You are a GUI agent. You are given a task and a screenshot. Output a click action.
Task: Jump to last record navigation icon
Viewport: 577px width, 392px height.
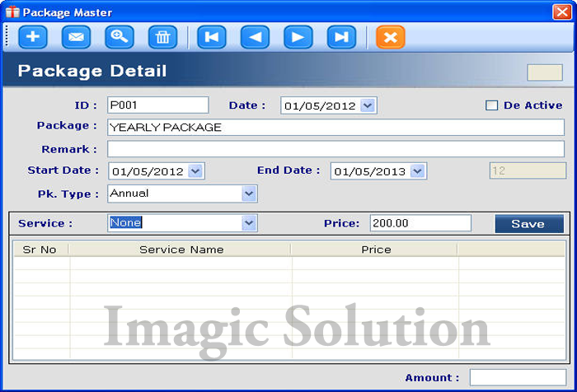point(341,37)
